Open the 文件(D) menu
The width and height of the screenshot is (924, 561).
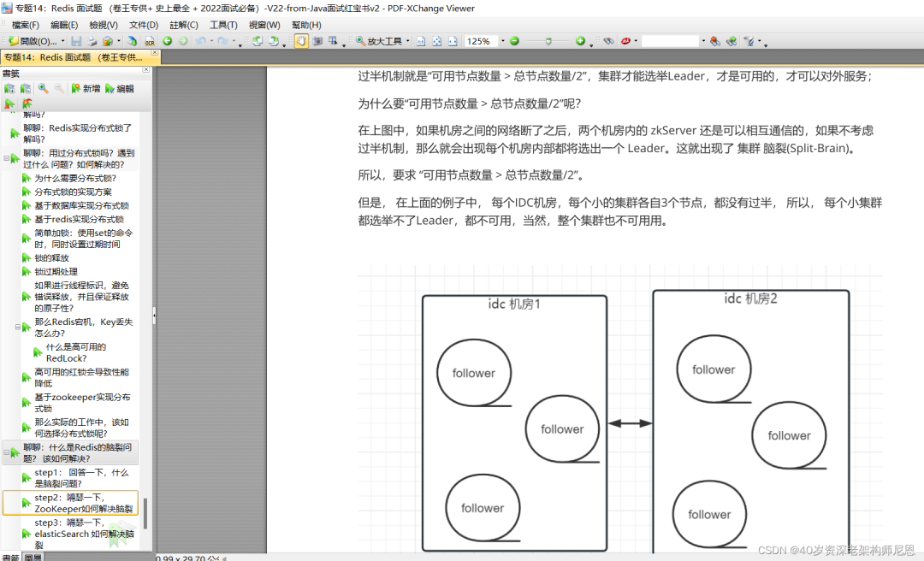tap(144, 25)
